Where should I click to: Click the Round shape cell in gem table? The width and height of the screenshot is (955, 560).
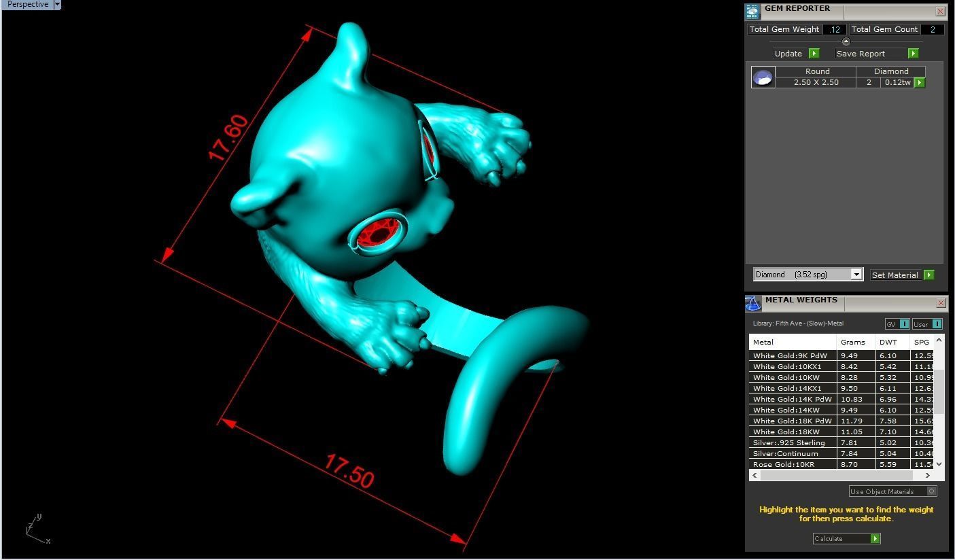pos(816,71)
